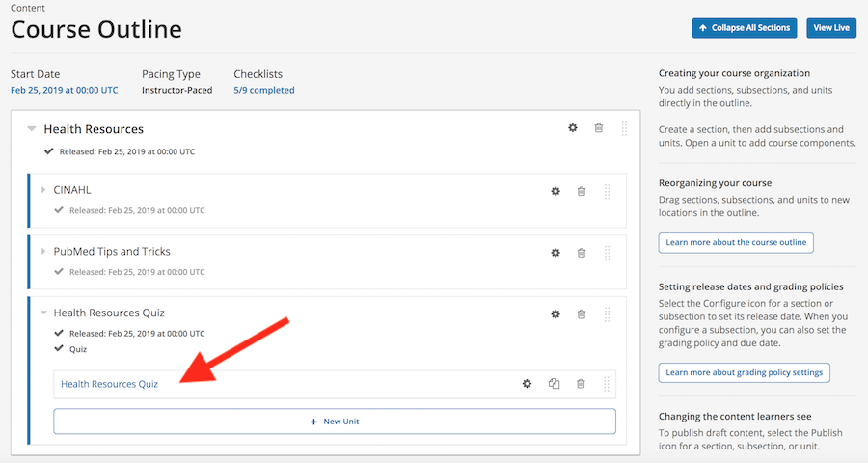The image size is (868, 463).
Task: Click the View Live button
Action: [x=831, y=28]
